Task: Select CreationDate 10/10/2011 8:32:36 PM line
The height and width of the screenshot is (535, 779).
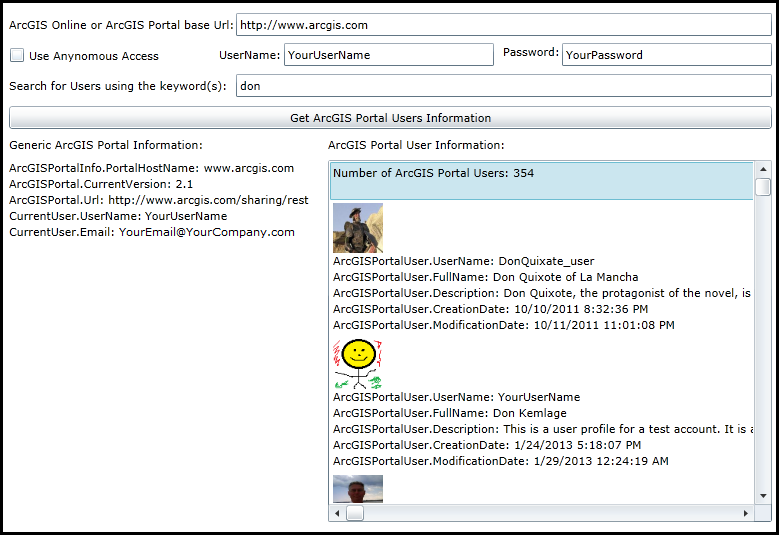Action: click(x=490, y=309)
